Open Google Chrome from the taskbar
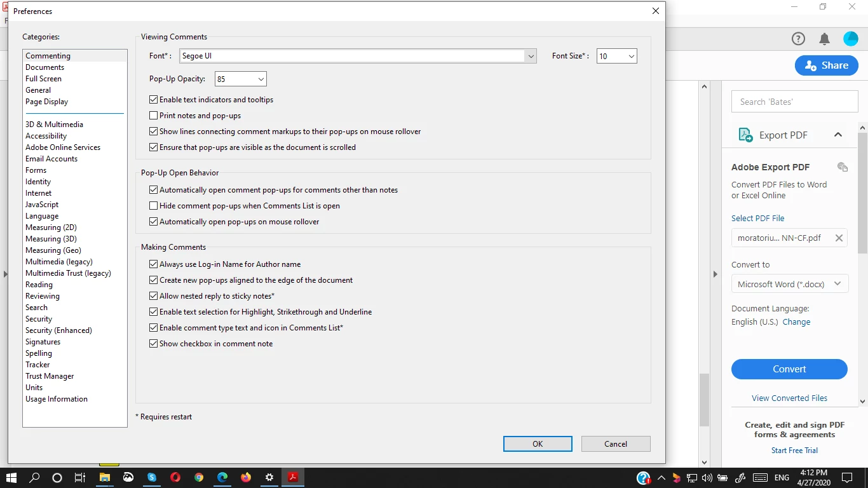 [x=199, y=477]
